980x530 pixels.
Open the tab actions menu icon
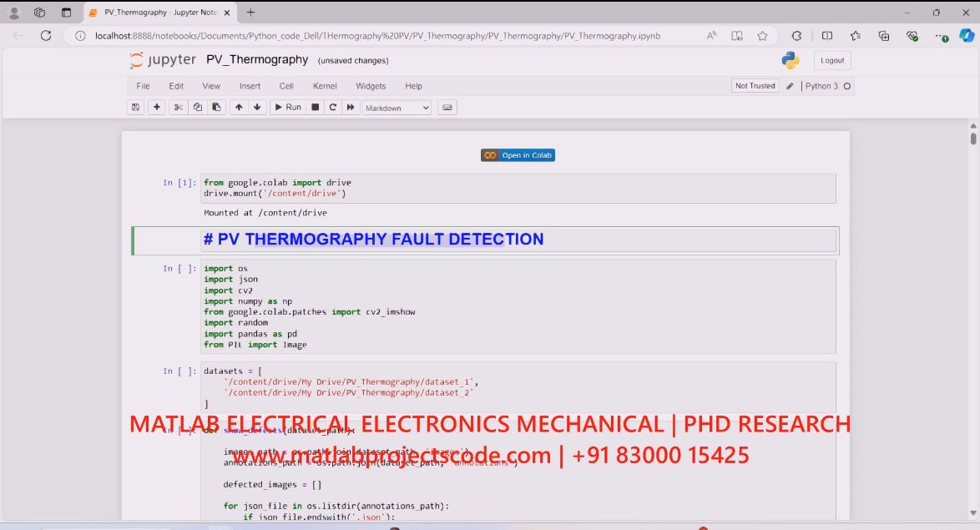[66, 13]
